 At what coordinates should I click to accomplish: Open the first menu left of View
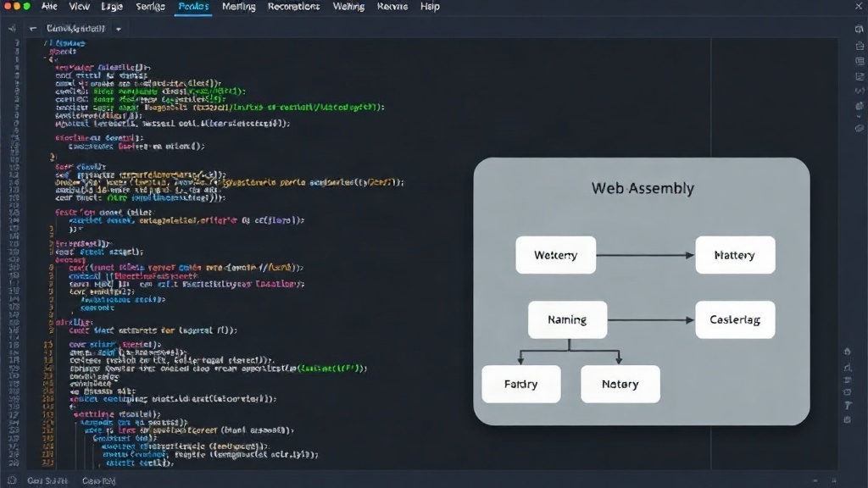(49, 7)
